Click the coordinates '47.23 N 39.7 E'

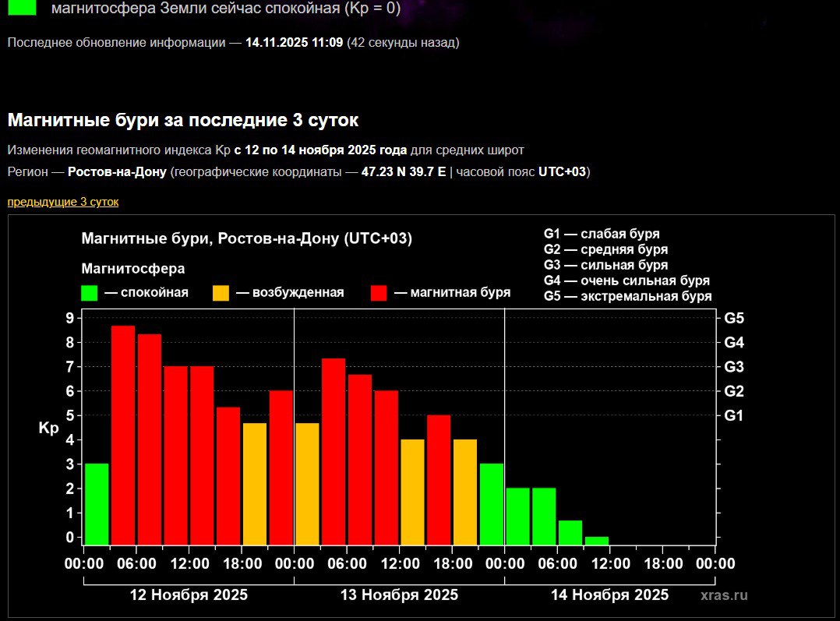pos(404,172)
